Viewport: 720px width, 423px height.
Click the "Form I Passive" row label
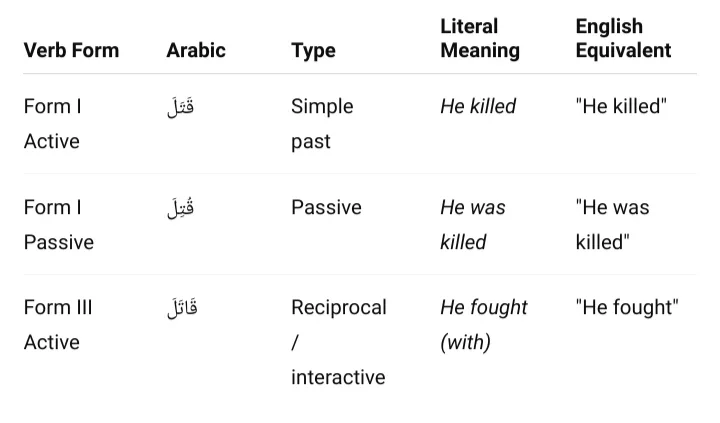pyautogui.click(x=58, y=225)
